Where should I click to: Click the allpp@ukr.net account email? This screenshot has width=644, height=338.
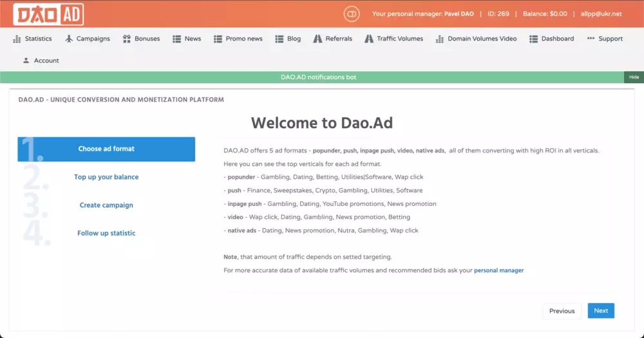(601, 14)
